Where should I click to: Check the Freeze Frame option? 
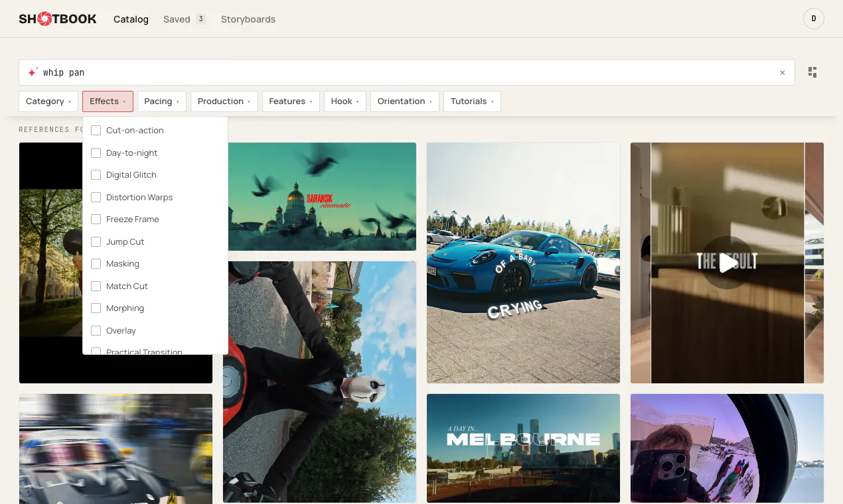[96, 220]
